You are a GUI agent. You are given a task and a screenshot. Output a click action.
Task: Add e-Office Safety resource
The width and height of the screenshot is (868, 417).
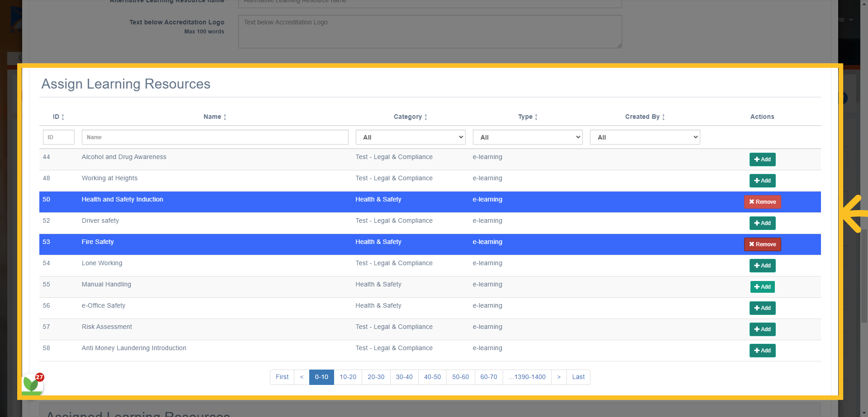(762, 308)
